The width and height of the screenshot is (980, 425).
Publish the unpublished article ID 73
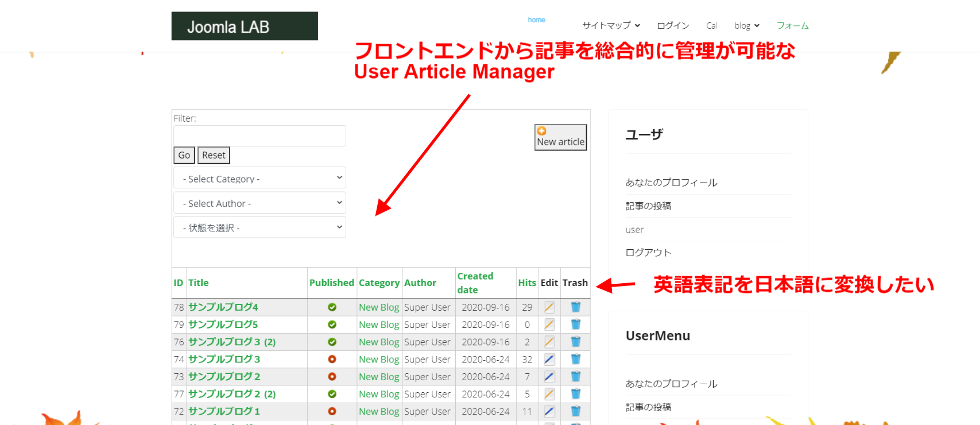[332, 377]
